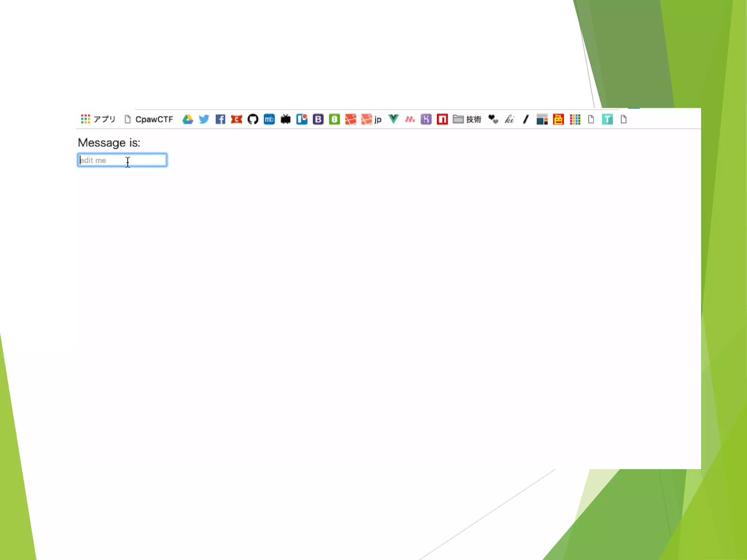Click the green Vue.js 'V' bookmark
Image resolution: width=747 pixels, height=560 pixels.
pos(393,119)
